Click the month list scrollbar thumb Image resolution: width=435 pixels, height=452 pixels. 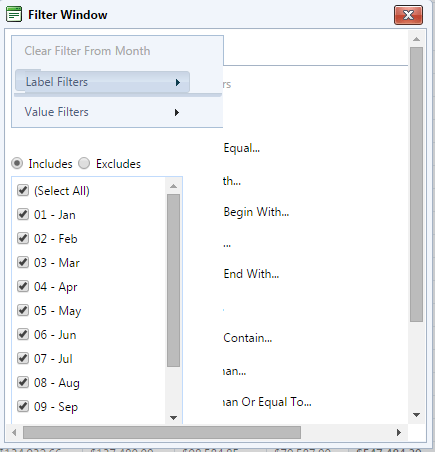(x=173, y=280)
